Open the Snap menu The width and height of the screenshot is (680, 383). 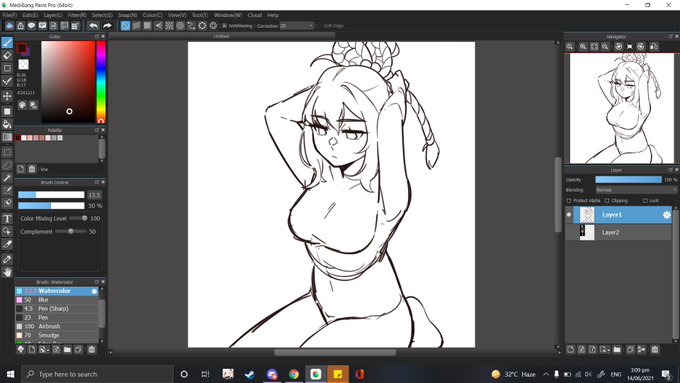tap(128, 15)
